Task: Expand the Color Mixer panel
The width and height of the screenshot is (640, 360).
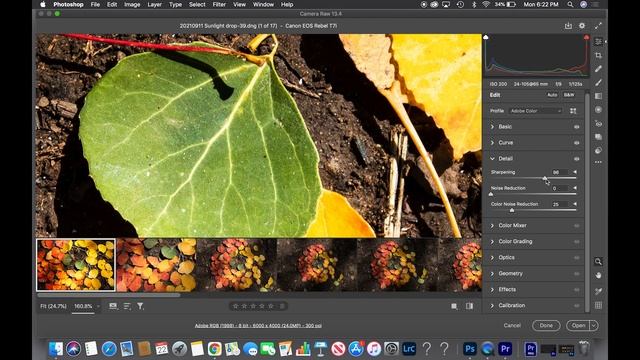Action: pyautogui.click(x=492, y=226)
